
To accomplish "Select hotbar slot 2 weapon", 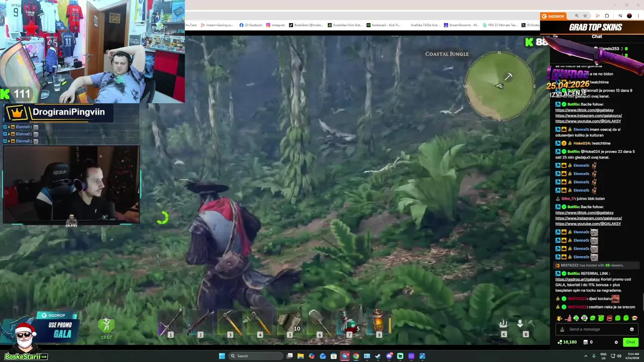I will tap(200, 323).
